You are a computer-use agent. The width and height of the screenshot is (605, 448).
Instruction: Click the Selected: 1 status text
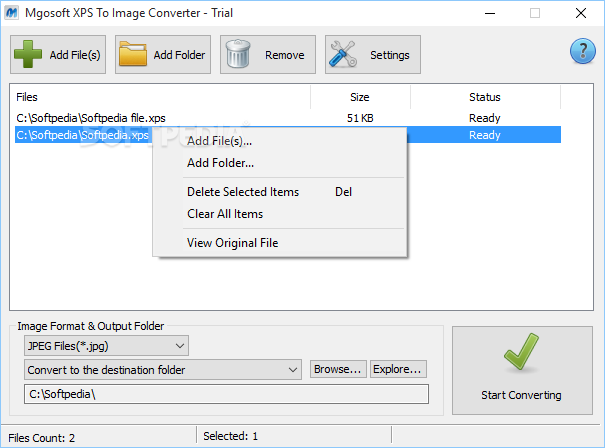(230, 436)
